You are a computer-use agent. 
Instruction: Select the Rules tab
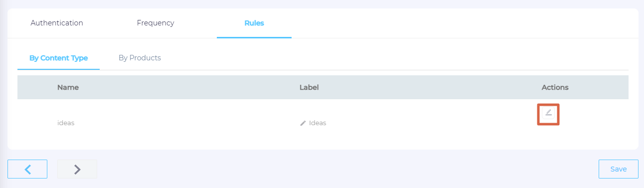[x=254, y=23]
